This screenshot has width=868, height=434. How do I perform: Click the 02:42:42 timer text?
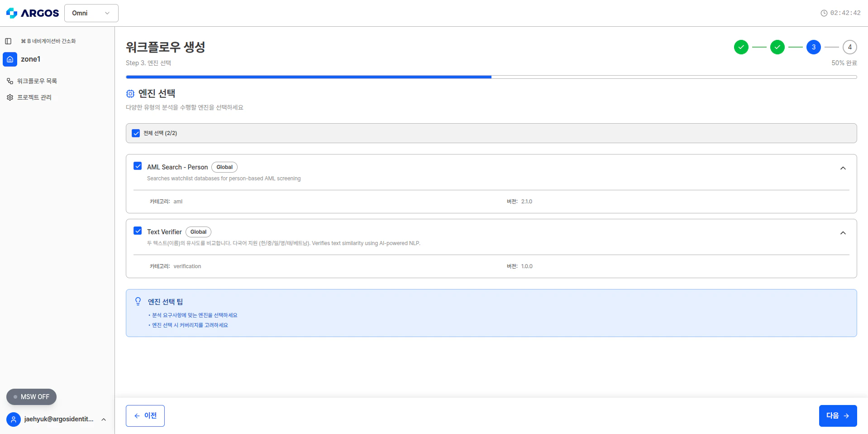pyautogui.click(x=845, y=13)
